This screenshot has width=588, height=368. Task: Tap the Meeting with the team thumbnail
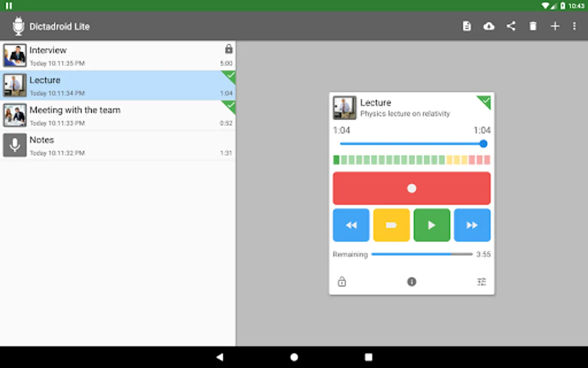point(15,115)
